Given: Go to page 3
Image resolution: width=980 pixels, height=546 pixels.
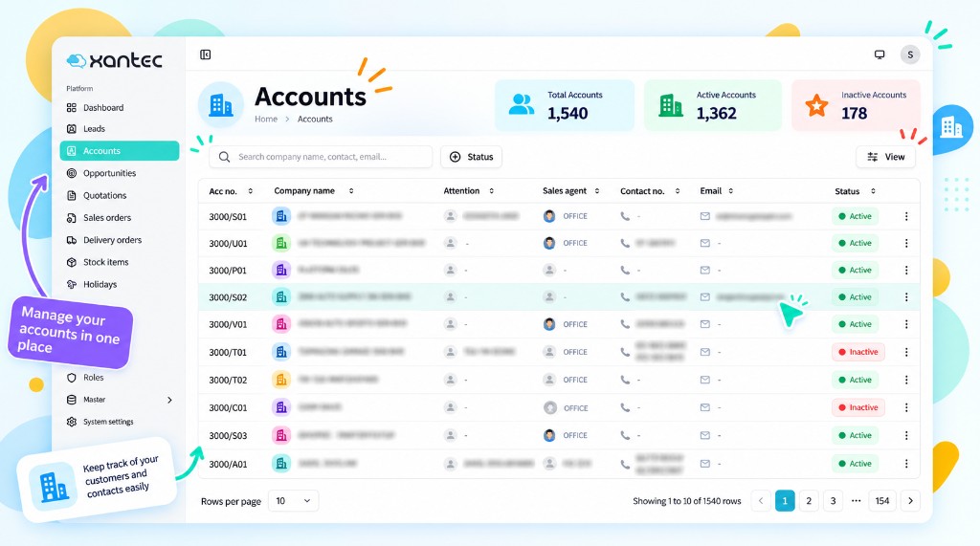Looking at the screenshot, I should coord(834,501).
